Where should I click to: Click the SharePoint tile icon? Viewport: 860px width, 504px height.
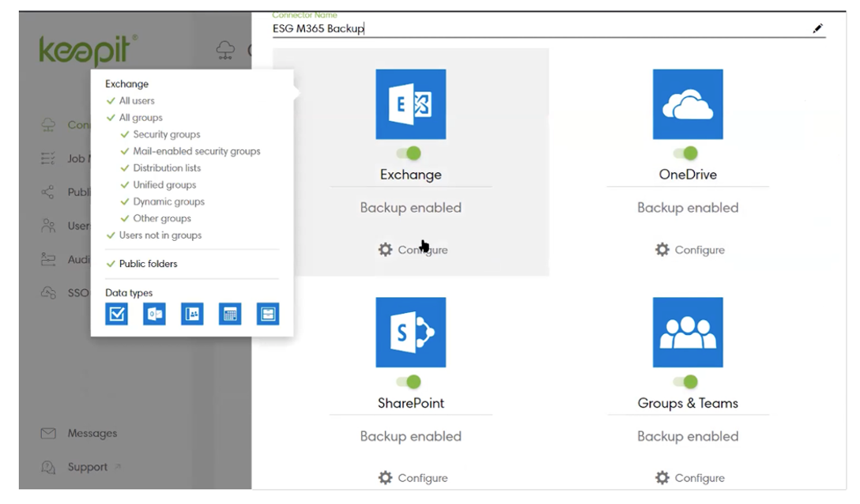click(410, 332)
